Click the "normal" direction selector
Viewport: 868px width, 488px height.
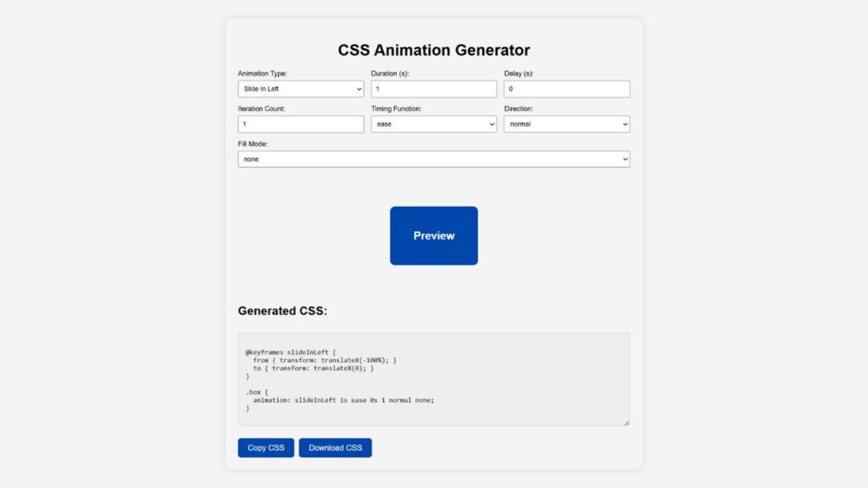[566, 124]
